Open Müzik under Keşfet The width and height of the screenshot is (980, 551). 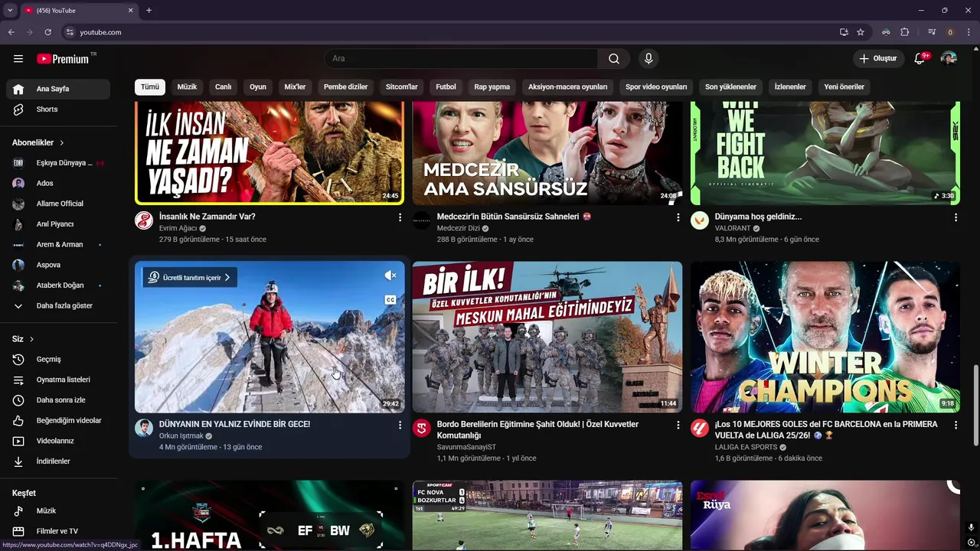(x=58, y=511)
